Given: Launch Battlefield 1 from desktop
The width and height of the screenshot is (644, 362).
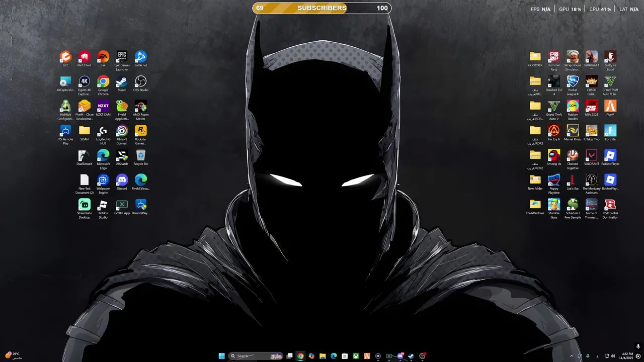Looking at the screenshot, I should click(592, 61).
